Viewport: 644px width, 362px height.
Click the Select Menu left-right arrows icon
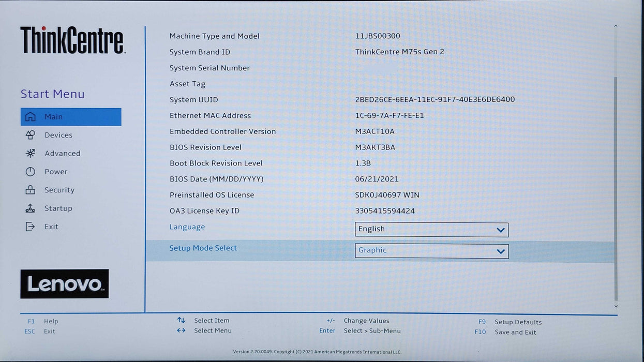coord(181,330)
